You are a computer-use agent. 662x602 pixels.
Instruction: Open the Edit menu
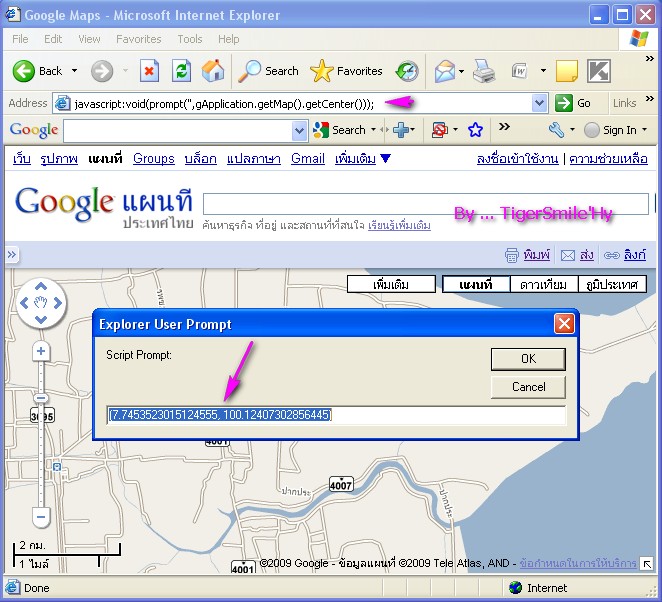[53, 39]
